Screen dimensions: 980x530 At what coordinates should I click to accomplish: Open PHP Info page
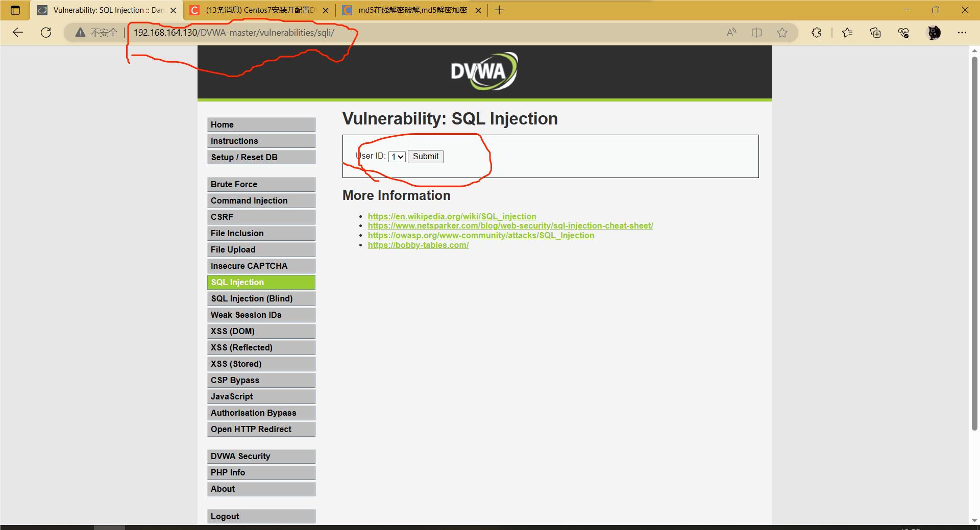click(261, 472)
